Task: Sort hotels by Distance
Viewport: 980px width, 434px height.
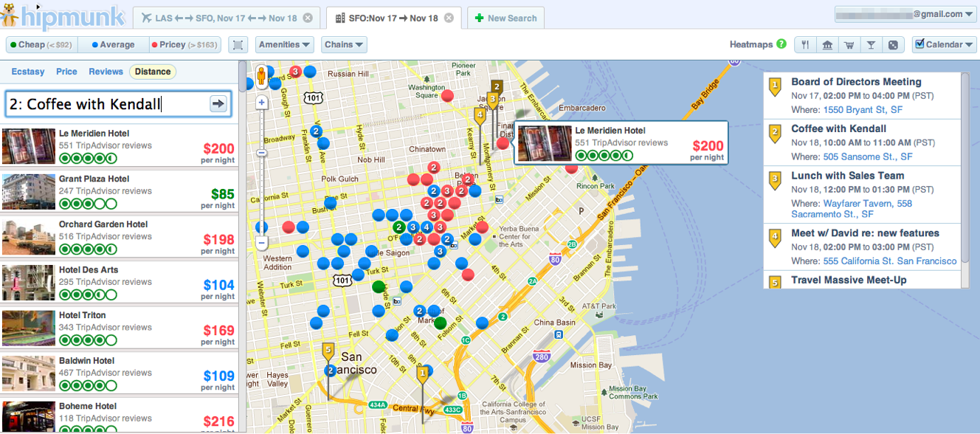Action: [x=153, y=72]
